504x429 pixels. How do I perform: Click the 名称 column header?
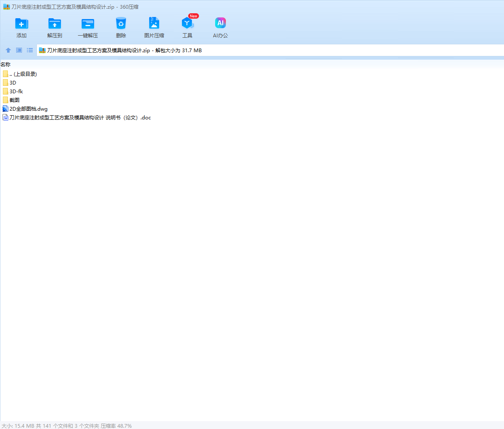tap(5, 64)
